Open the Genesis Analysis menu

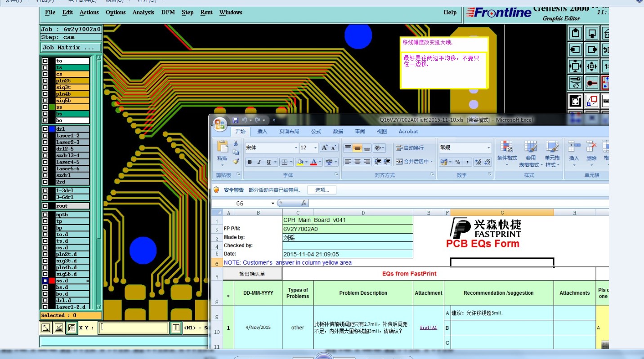(143, 12)
